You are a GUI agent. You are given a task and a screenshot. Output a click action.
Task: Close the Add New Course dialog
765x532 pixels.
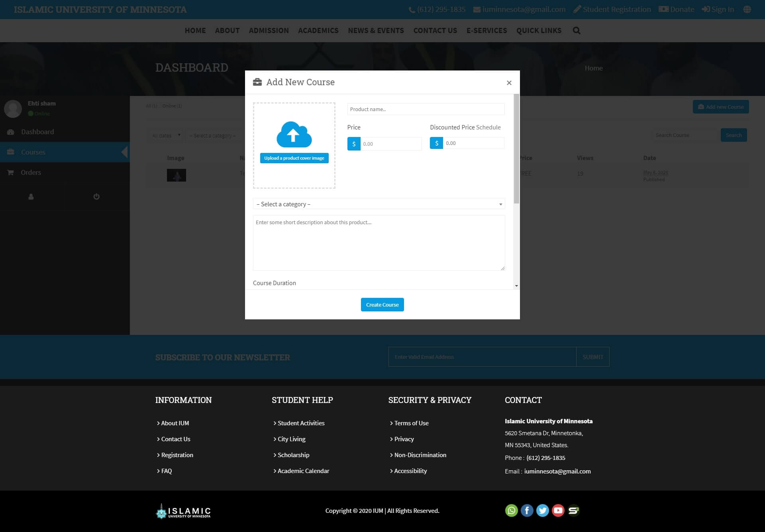click(x=509, y=83)
